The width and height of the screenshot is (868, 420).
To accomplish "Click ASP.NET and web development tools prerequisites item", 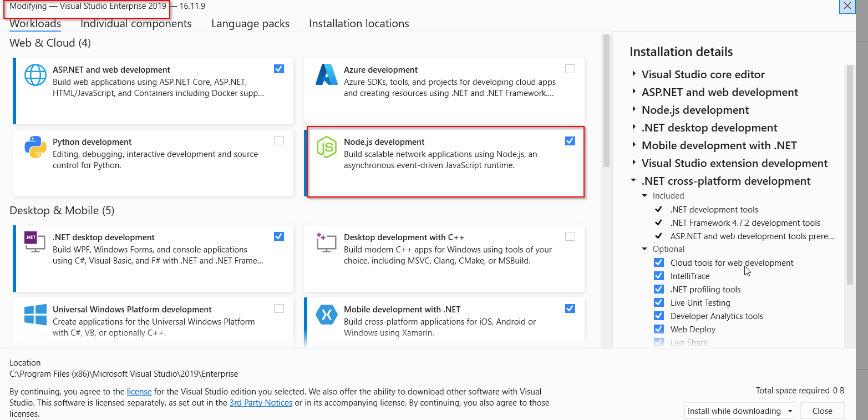I will point(752,236).
